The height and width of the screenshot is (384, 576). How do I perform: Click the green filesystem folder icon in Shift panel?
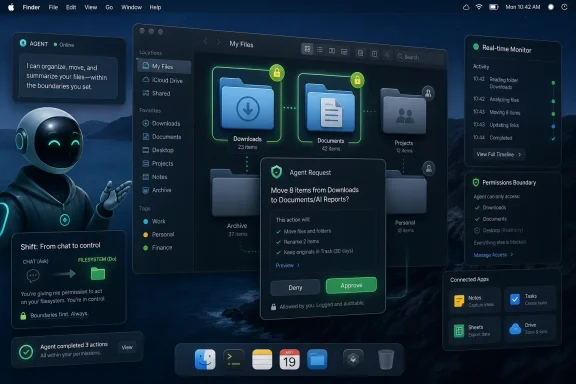98,273
